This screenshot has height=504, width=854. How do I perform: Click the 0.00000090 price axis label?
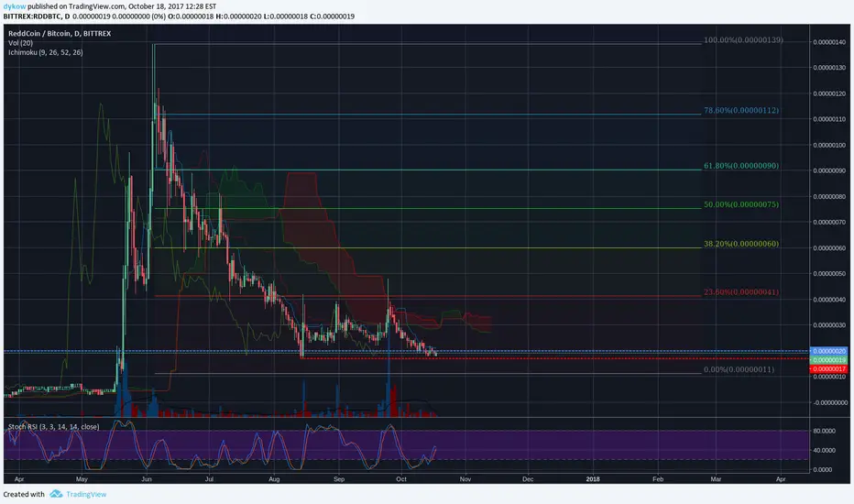point(829,170)
